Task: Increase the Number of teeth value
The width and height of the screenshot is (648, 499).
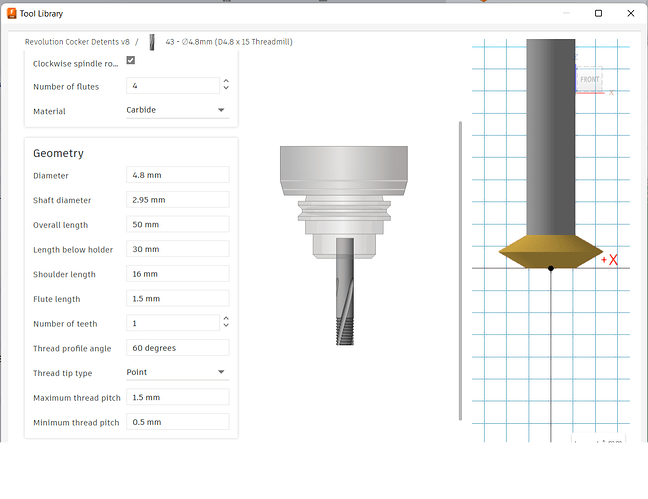Action: pos(226,318)
